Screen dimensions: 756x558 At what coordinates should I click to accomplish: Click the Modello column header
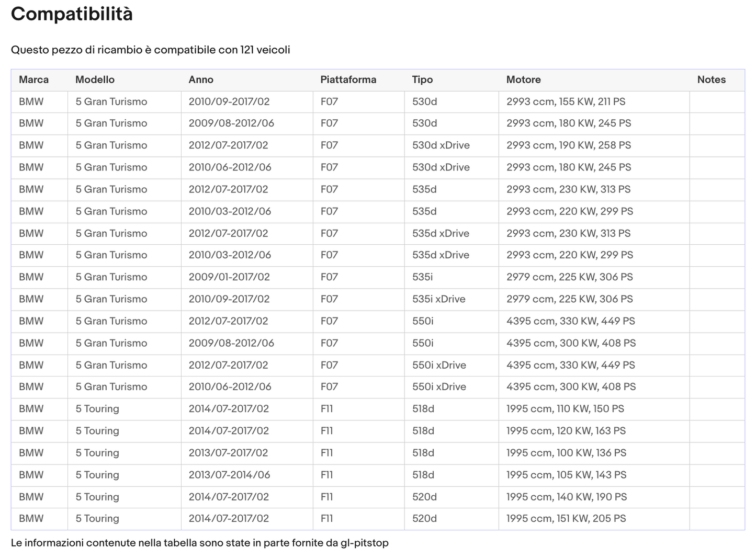(95, 79)
